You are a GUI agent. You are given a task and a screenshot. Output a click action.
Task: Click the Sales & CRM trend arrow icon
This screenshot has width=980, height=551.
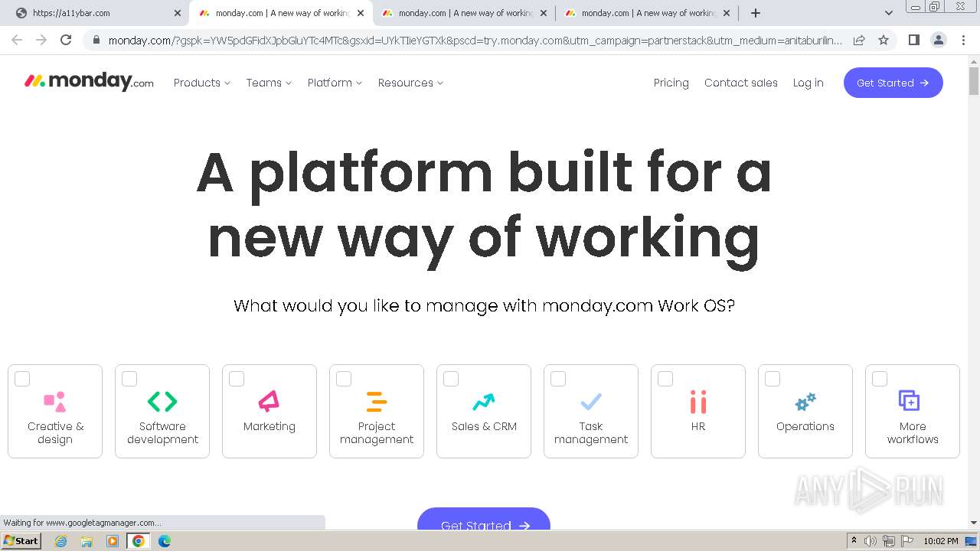484,401
